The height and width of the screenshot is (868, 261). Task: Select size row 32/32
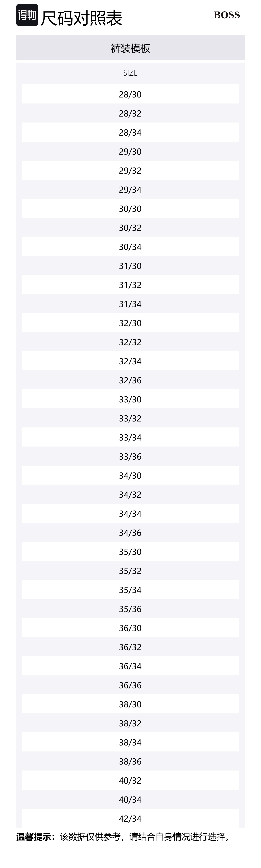click(130, 342)
